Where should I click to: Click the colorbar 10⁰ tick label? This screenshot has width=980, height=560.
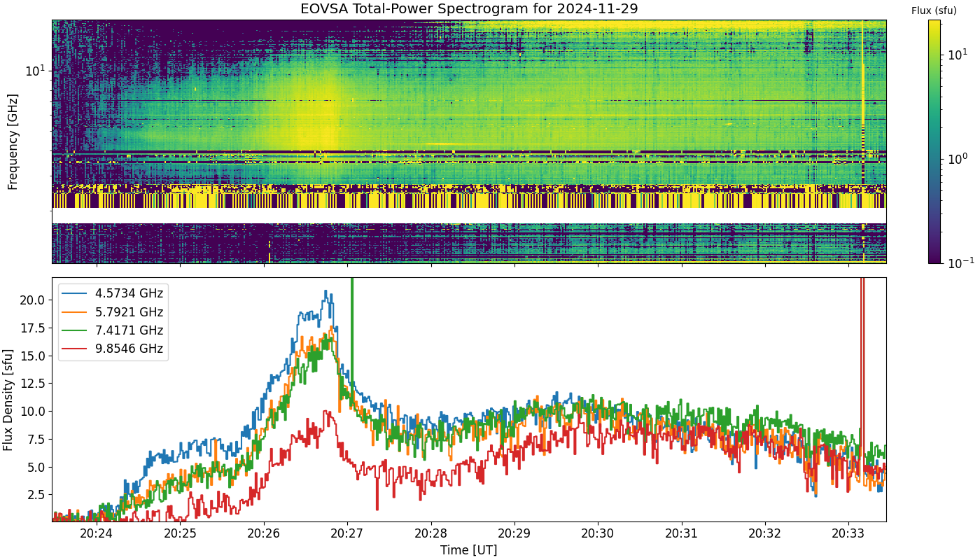tap(956, 158)
